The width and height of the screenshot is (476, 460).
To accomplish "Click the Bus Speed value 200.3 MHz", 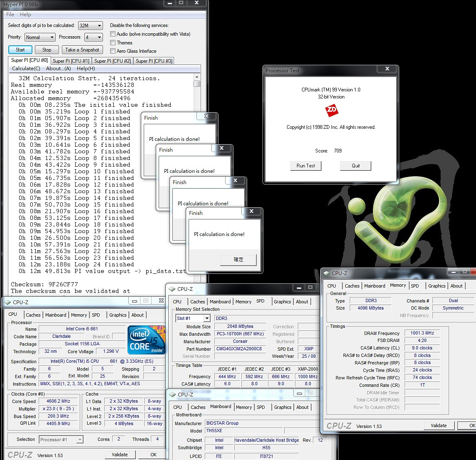I will pos(58,416).
